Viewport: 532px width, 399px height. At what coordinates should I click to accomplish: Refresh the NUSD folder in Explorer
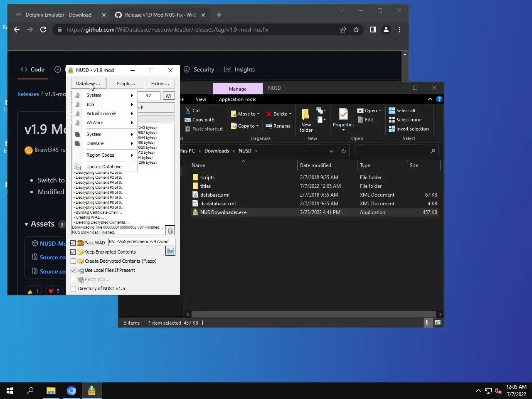coord(343,151)
